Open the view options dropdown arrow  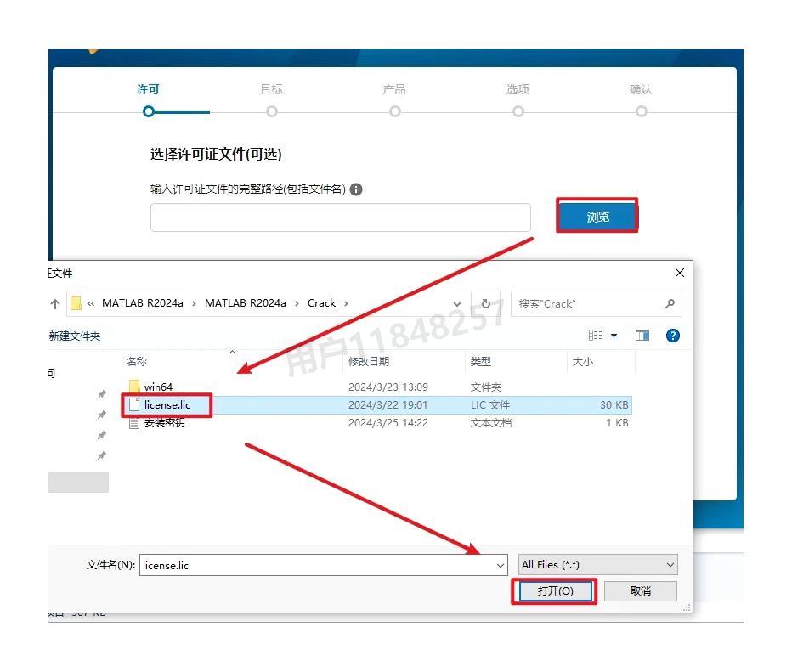pyautogui.click(x=614, y=336)
